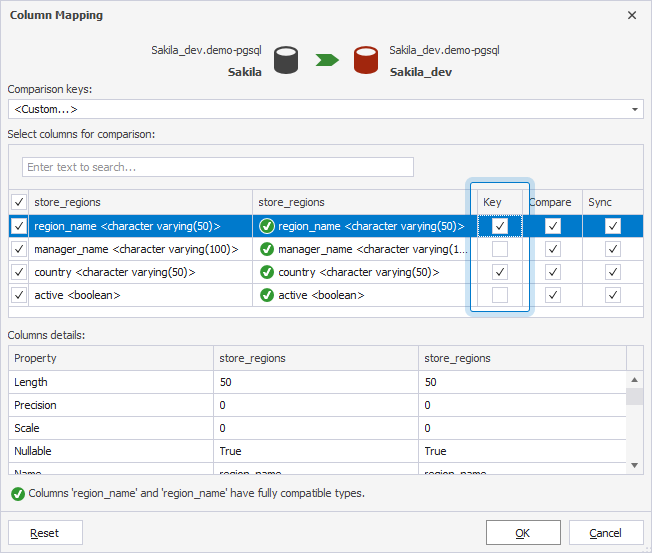
Task: Uncheck the include checkbox for active row
Action: (19, 295)
